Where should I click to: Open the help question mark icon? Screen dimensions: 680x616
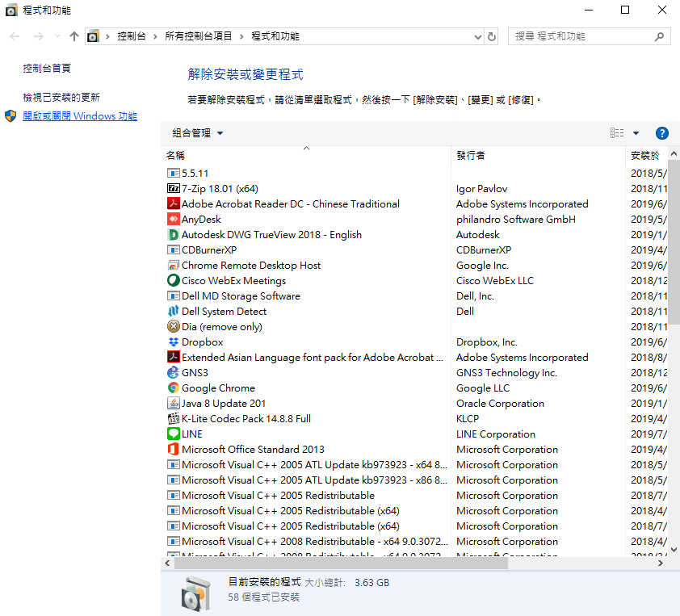[661, 133]
